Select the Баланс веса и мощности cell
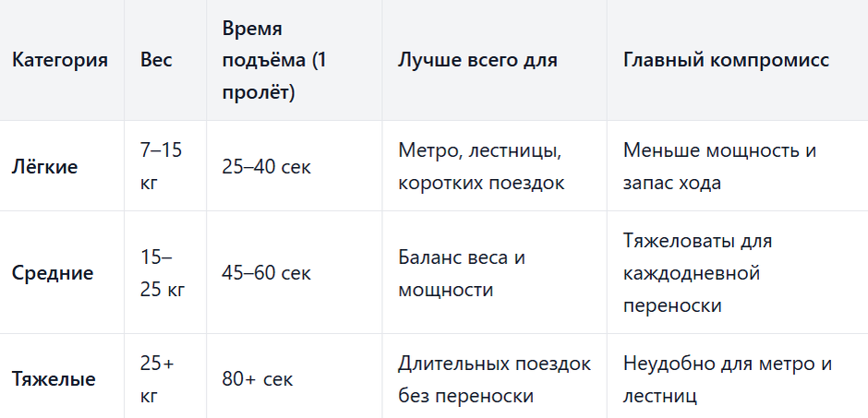868x418 pixels. pos(462,273)
